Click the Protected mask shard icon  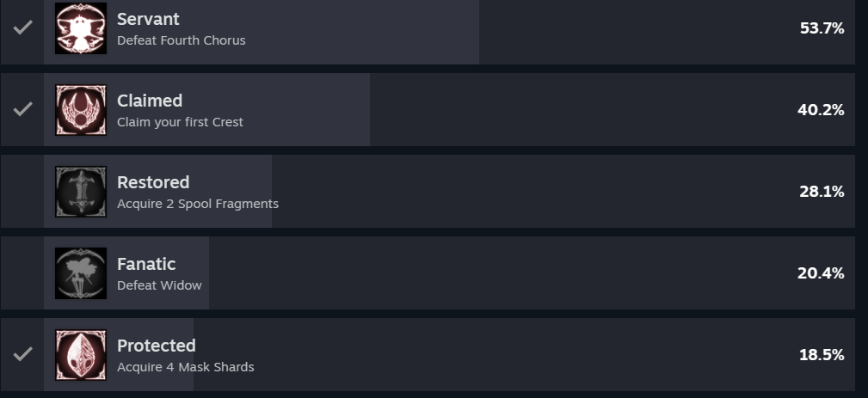[81, 354]
